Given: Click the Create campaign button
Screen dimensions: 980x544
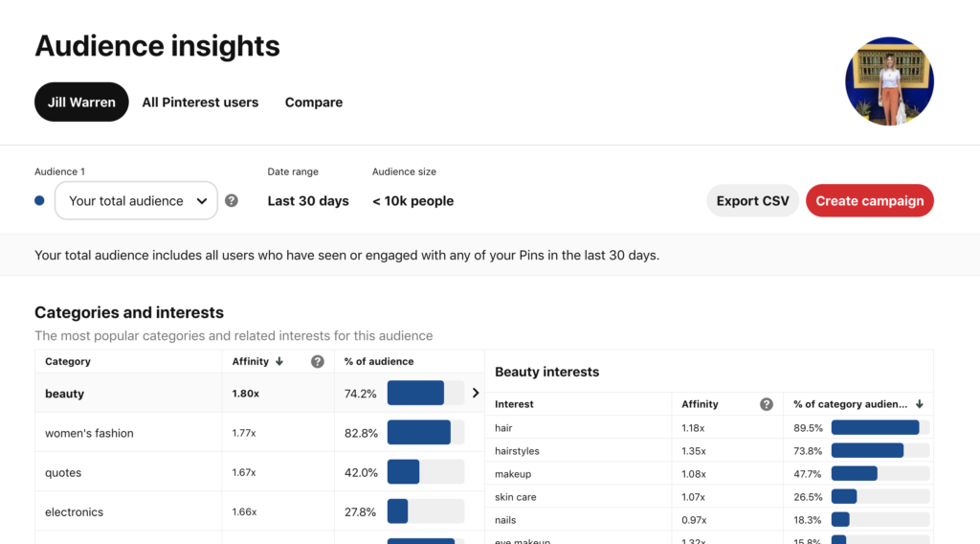Looking at the screenshot, I should pos(869,201).
